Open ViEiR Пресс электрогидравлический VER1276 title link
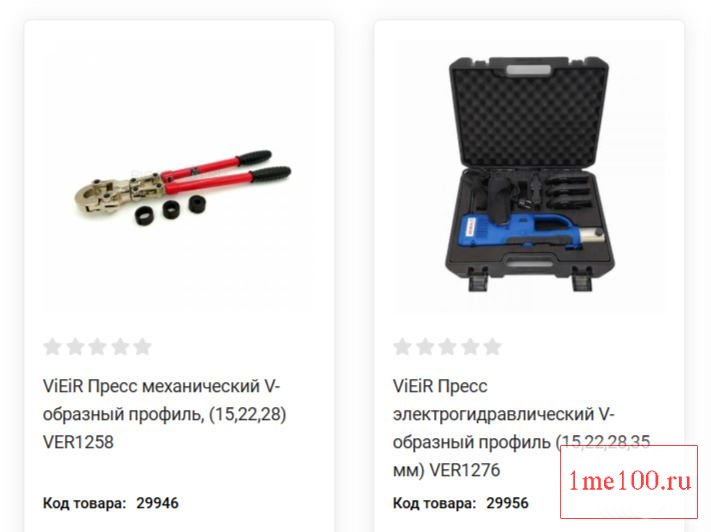 pos(521,428)
